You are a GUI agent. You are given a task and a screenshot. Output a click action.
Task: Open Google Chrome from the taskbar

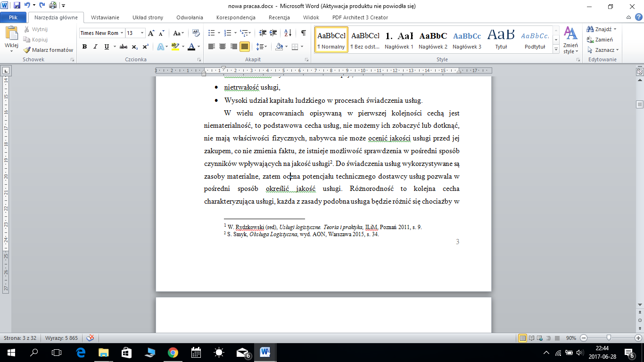tap(173, 352)
